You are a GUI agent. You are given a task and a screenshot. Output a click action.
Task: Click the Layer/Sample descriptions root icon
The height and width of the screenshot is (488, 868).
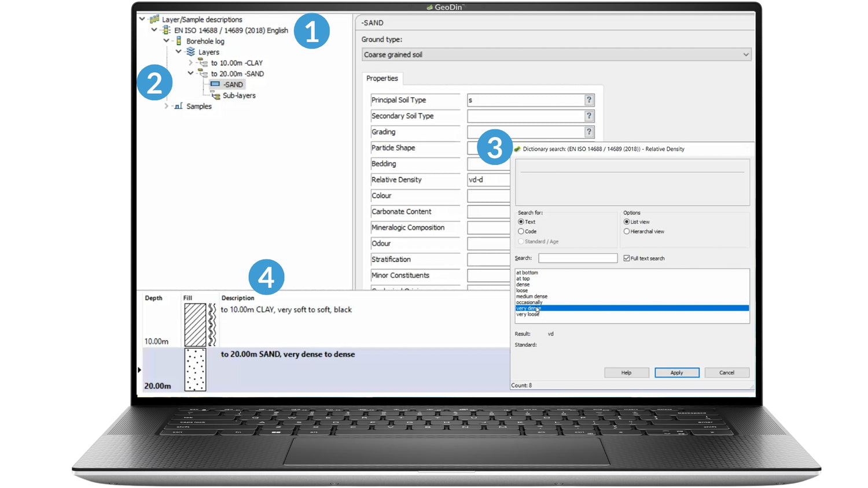click(154, 19)
